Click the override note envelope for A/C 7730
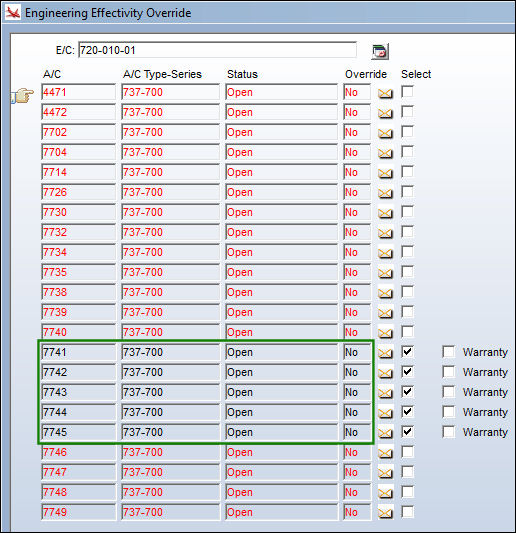Screen dimensions: 516x533 (x=385, y=213)
